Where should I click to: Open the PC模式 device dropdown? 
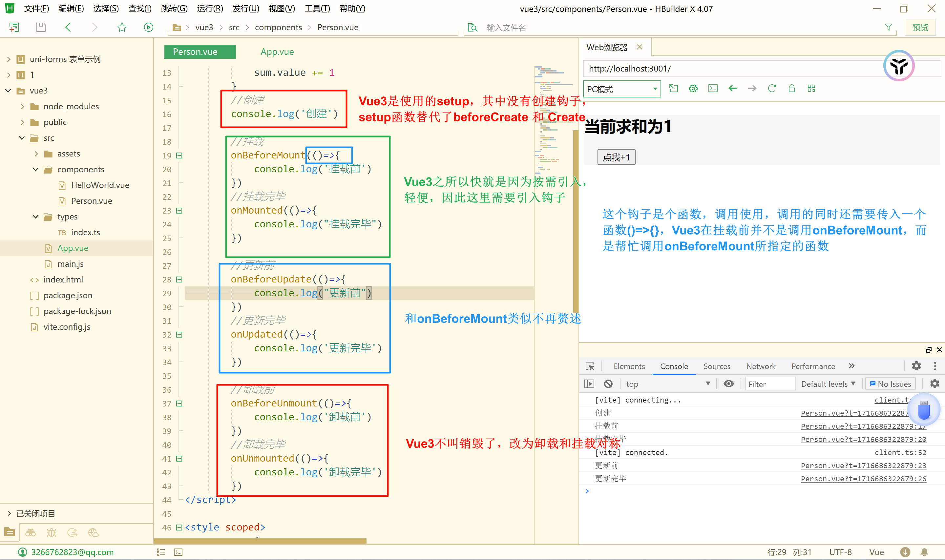[x=621, y=89]
